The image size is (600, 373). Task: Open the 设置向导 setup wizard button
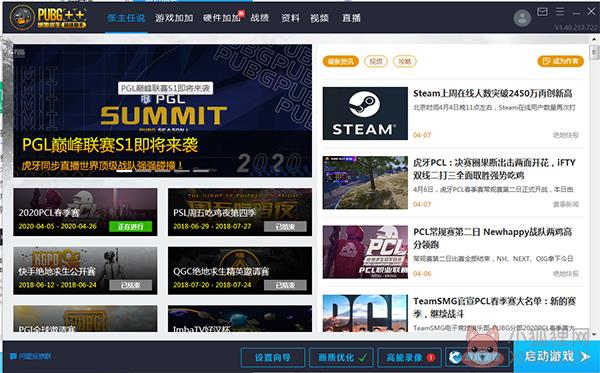click(x=273, y=358)
